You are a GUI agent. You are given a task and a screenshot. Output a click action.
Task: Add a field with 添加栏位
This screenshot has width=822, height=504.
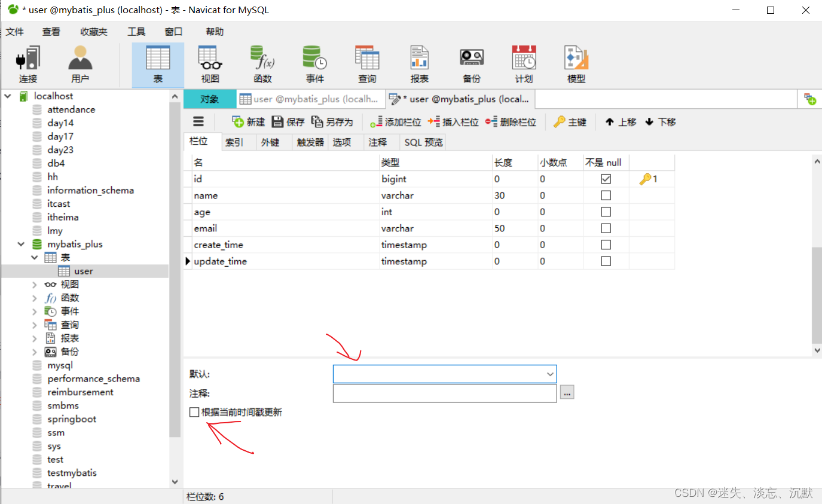pos(396,122)
